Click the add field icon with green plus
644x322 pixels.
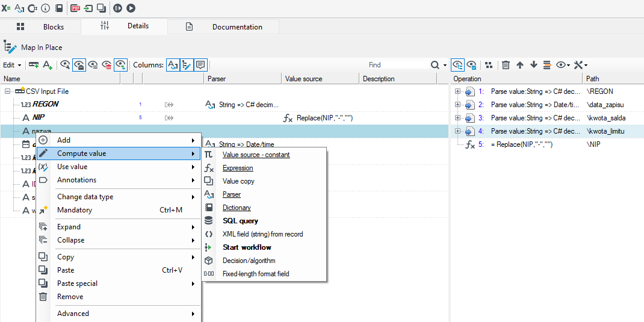click(x=48, y=65)
